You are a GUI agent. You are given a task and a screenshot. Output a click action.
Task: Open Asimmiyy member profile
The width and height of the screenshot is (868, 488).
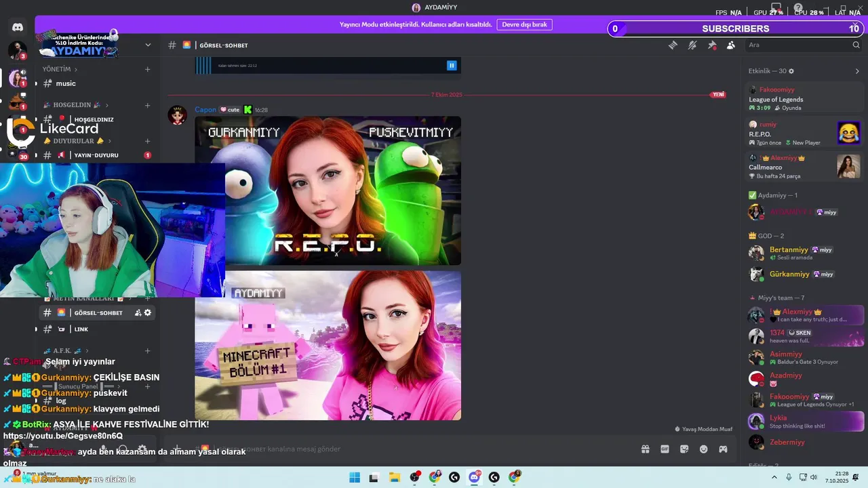[806, 358]
